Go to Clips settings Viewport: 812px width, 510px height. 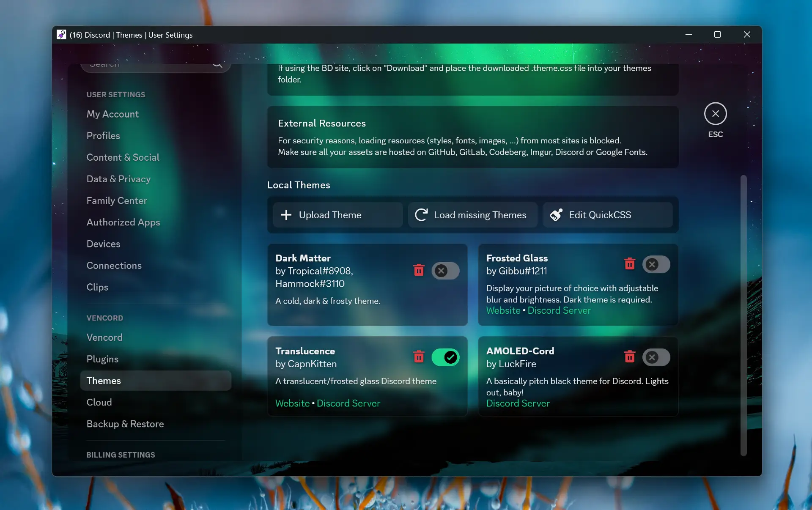(x=155, y=287)
